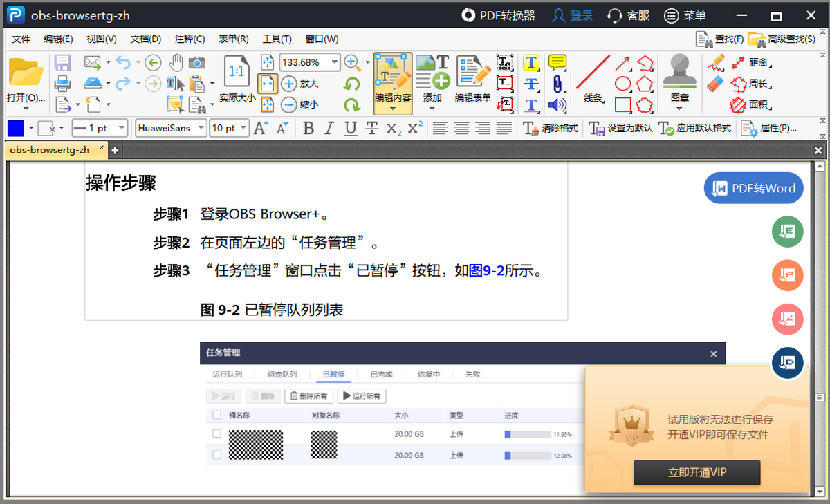Click the 放大 zoom in button
The height and width of the screenshot is (504, 830).
(x=300, y=84)
